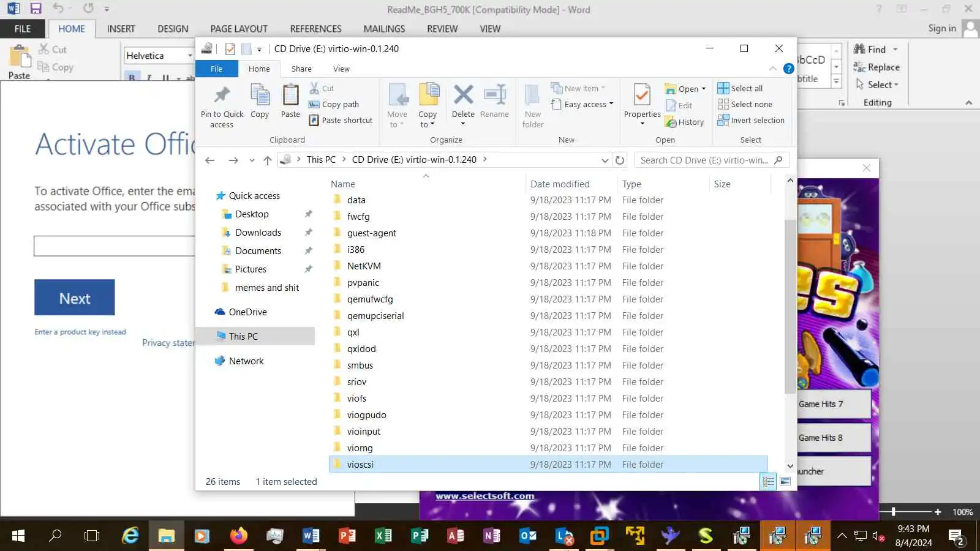Click Find in Word's Editing group
Image resolution: width=980 pixels, height=551 pixels.
(x=870, y=50)
